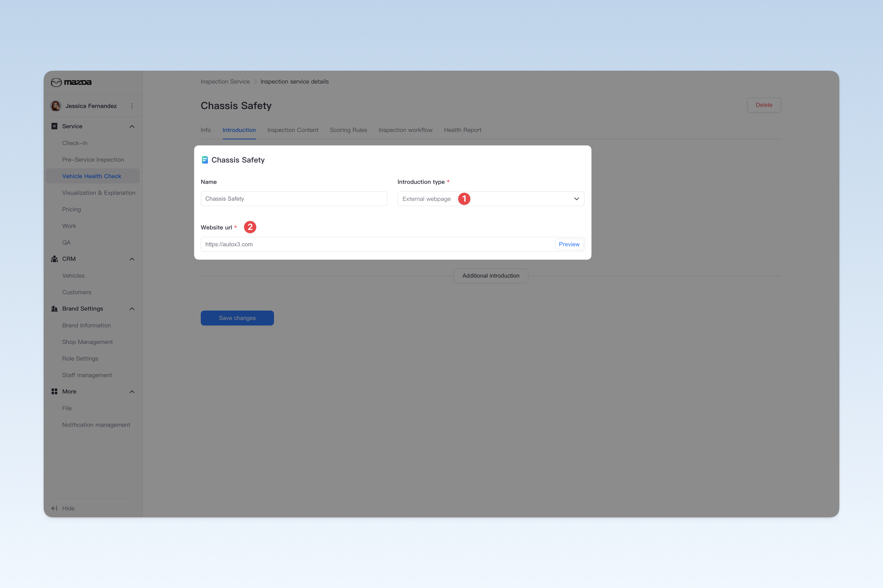This screenshot has width=883, height=588.
Task: Click the Delete button
Action: coord(764,105)
